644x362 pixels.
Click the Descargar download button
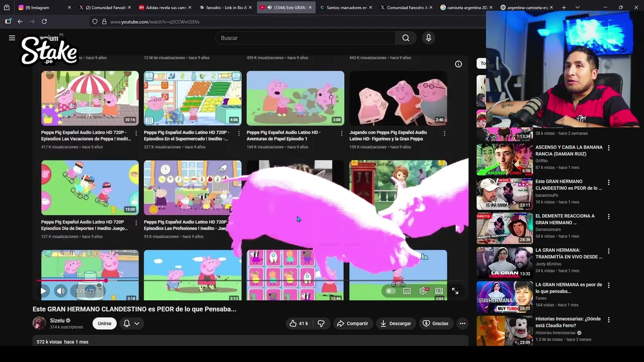pyautogui.click(x=395, y=323)
